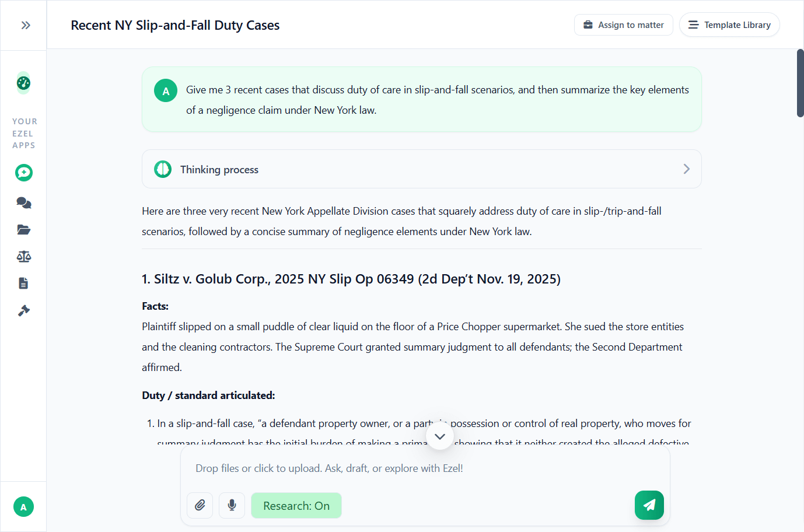Open your account avatar menu

tap(23, 506)
